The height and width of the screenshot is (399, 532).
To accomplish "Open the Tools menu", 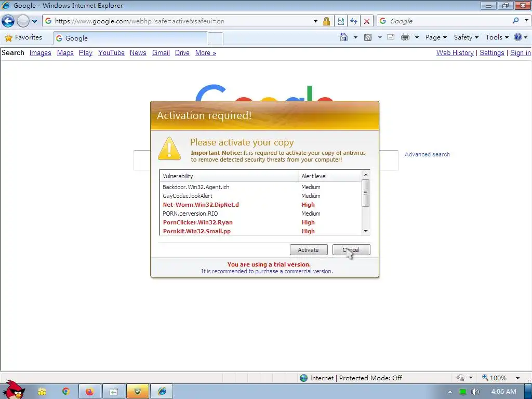I will [x=497, y=37].
